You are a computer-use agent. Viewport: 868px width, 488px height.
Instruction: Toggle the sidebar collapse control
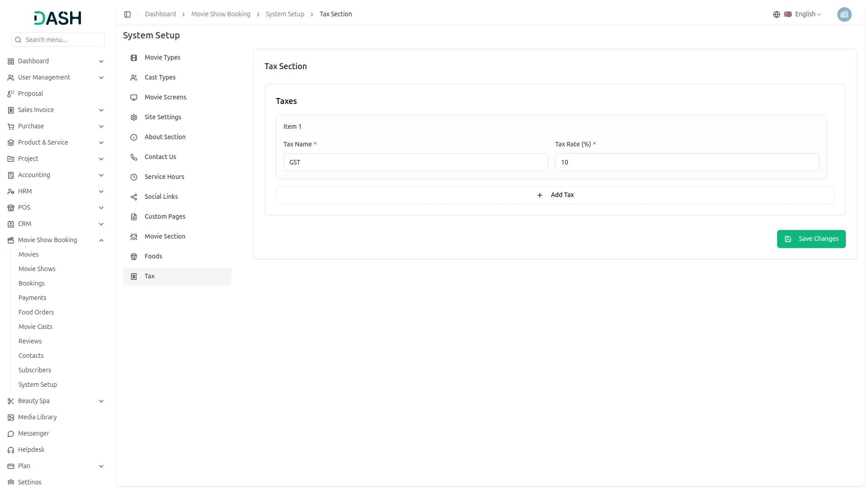click(x=127, y=14)
